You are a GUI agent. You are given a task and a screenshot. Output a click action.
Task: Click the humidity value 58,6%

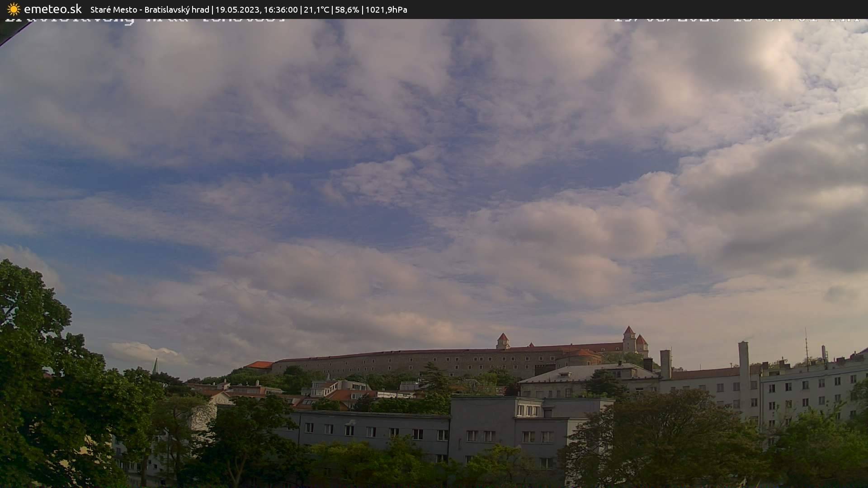pos(348,9)
